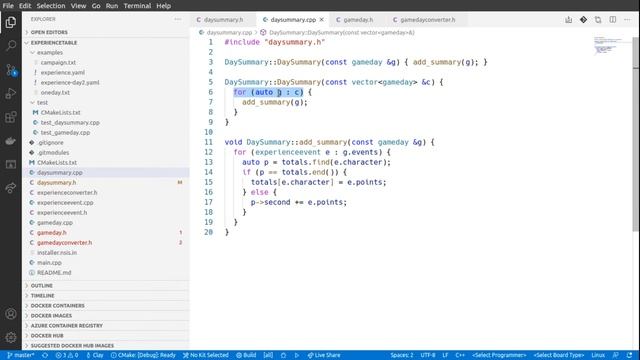Click the Build button in status bar

[x=246, y=355]
